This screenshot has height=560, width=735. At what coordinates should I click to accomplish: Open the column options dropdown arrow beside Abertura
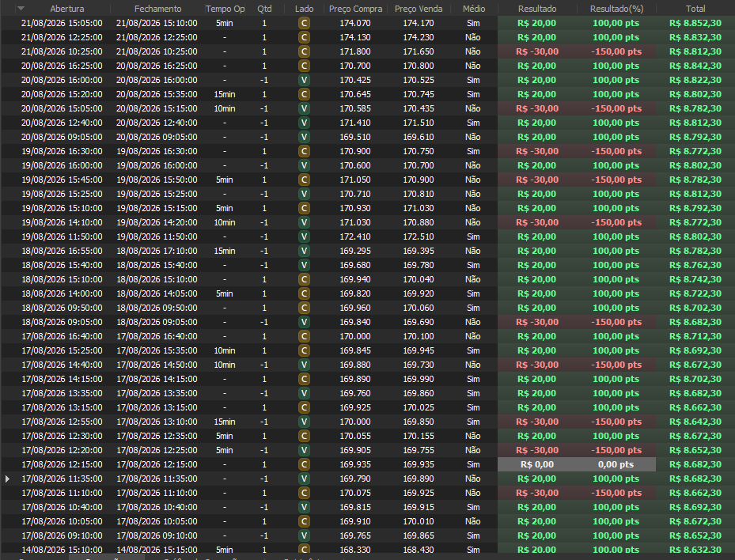(x=21, y=9)
